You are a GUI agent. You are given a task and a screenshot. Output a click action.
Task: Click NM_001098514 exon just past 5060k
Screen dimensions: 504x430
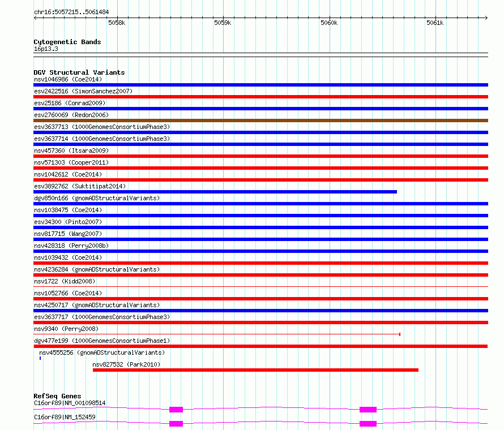pos(368,410)
